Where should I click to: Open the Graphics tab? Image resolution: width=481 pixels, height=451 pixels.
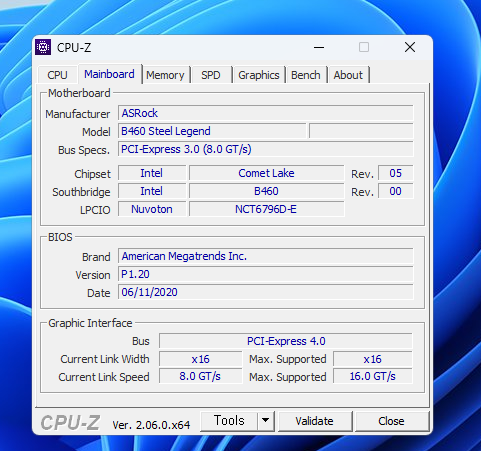pos(259,75)
